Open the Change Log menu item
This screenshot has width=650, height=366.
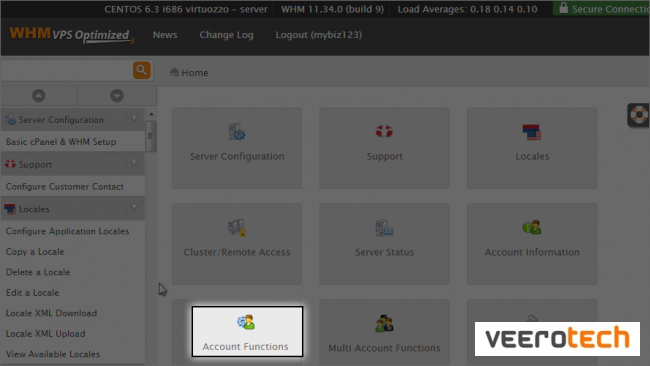pyautogui.click(x=226, y=35)
